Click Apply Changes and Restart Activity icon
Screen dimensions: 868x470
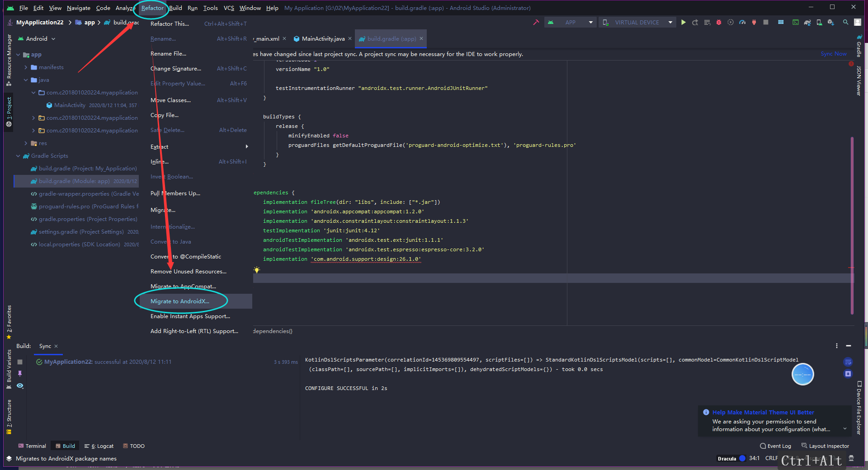(695, 22)
